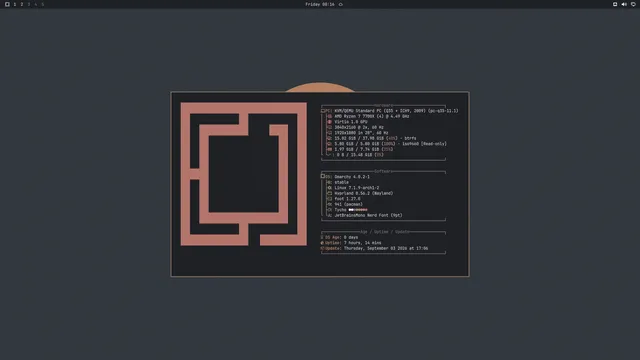This screenshot has height=360, width=640.
Task: Click the 'Age / Uptime / Update' section header
Action: (x=384, y=232)
